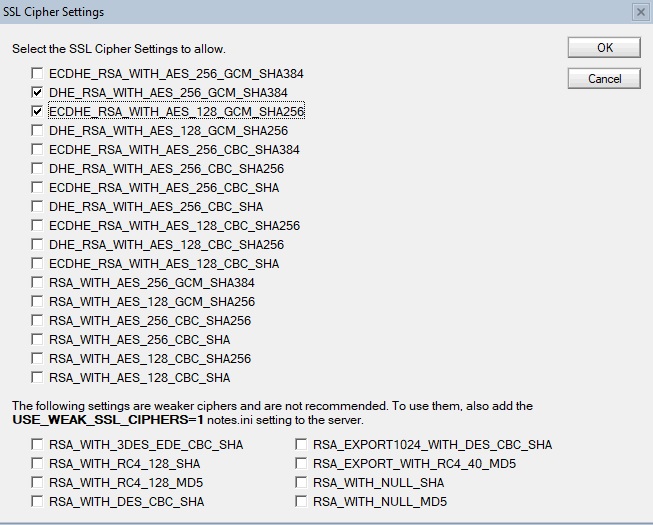The image size is (653, 525).
Task: Tick RSA_WITH_AES_128_CBC_SHA256 option
Action: click(x=37, y=358)
